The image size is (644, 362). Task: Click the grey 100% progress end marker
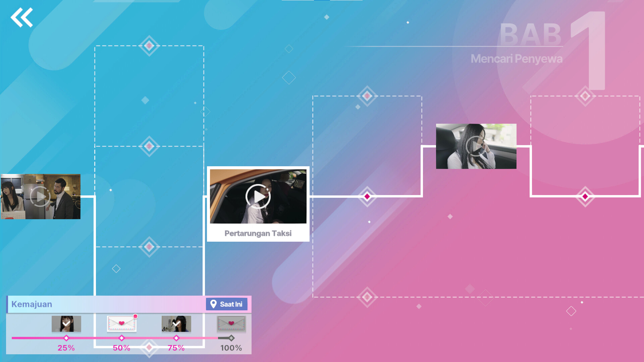[x=231, y=338]
